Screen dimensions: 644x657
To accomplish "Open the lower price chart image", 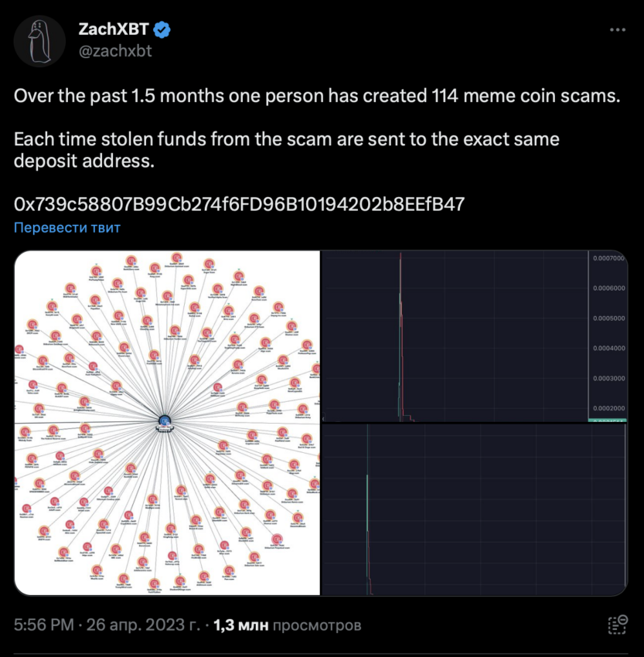I will pos(474,509).
